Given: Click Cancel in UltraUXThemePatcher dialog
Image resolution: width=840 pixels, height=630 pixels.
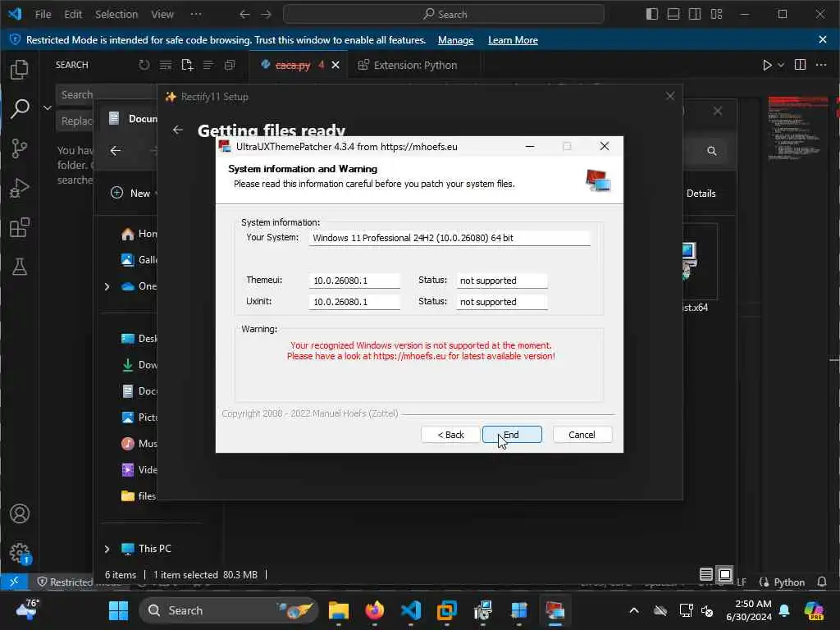Looking at the screenshot, I should (x=582, y=435).
